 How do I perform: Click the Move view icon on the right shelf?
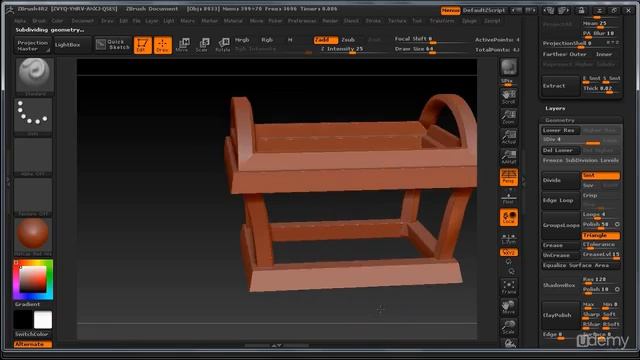[x=509, y=307]
